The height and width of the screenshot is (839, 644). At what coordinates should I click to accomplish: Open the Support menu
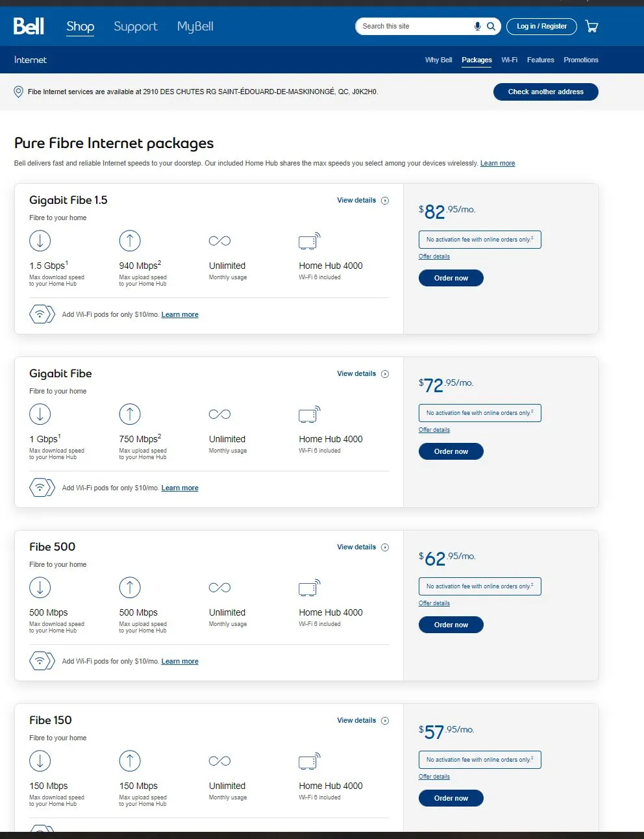coord(136,27)
